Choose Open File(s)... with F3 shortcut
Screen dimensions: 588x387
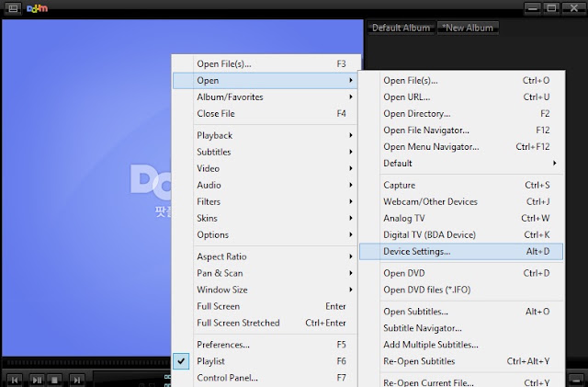coord(266,63)
